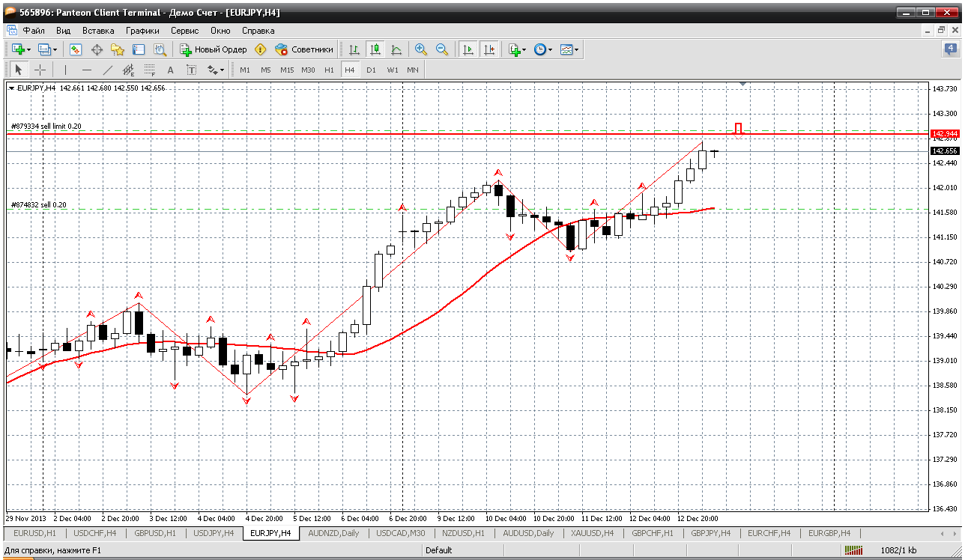Click the 1082/1 kb traffic indicator
The image size is (965, 560).
[898, 550]
